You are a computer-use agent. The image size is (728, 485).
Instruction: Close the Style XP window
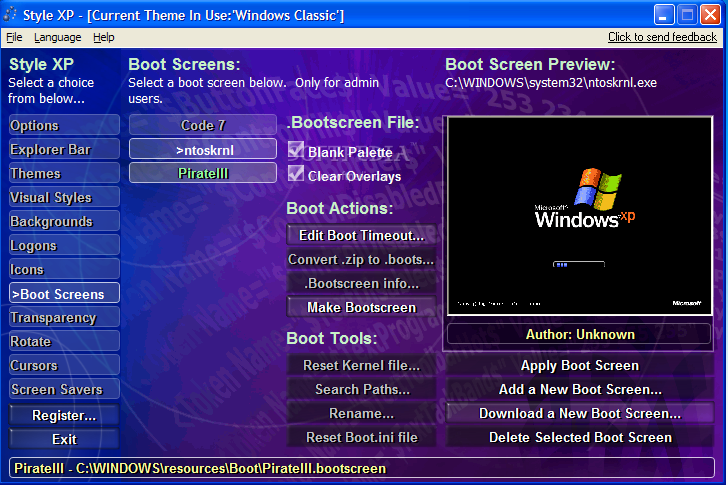pos(710,15)
